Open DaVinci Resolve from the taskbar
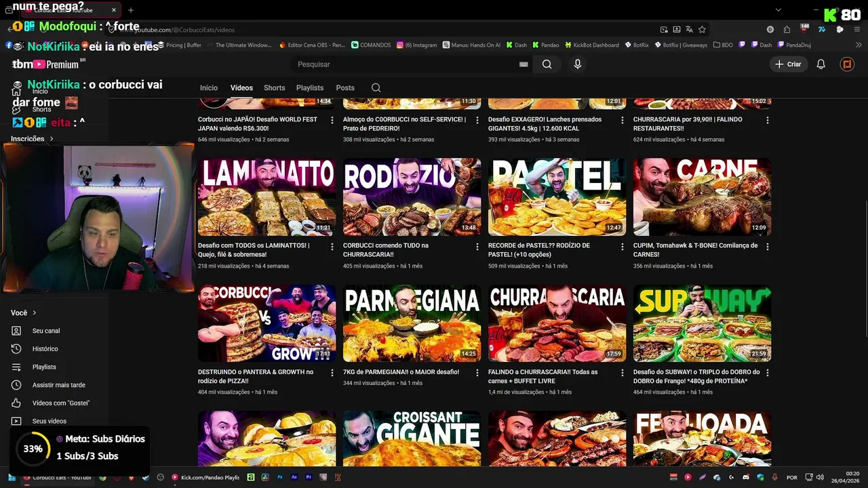 [265, 477]
